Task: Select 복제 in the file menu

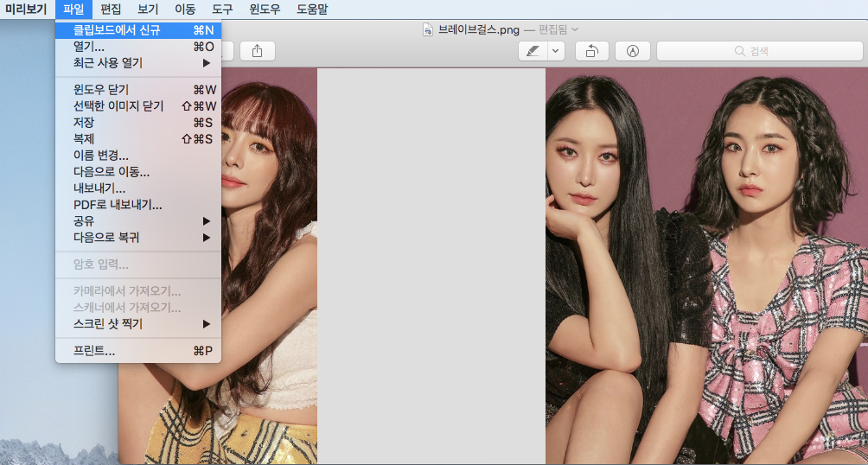Action: (x=138, y=139)
